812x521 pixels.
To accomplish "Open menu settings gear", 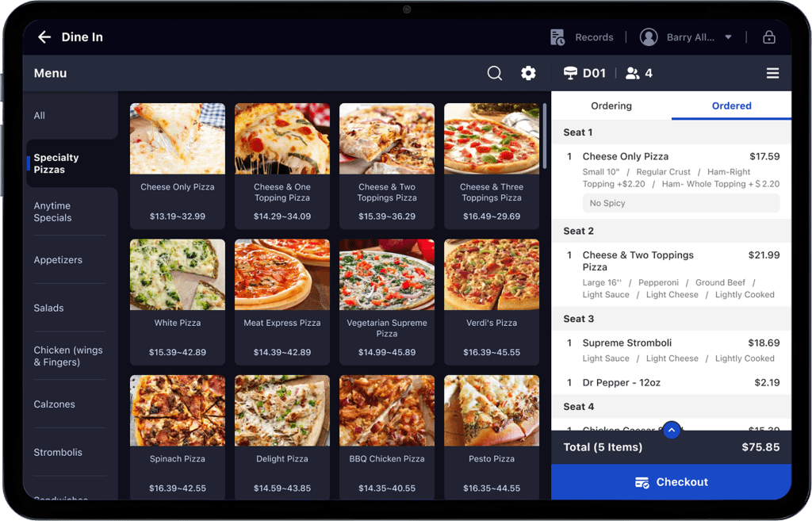I will pyautogui.click(x=528, y=73).
